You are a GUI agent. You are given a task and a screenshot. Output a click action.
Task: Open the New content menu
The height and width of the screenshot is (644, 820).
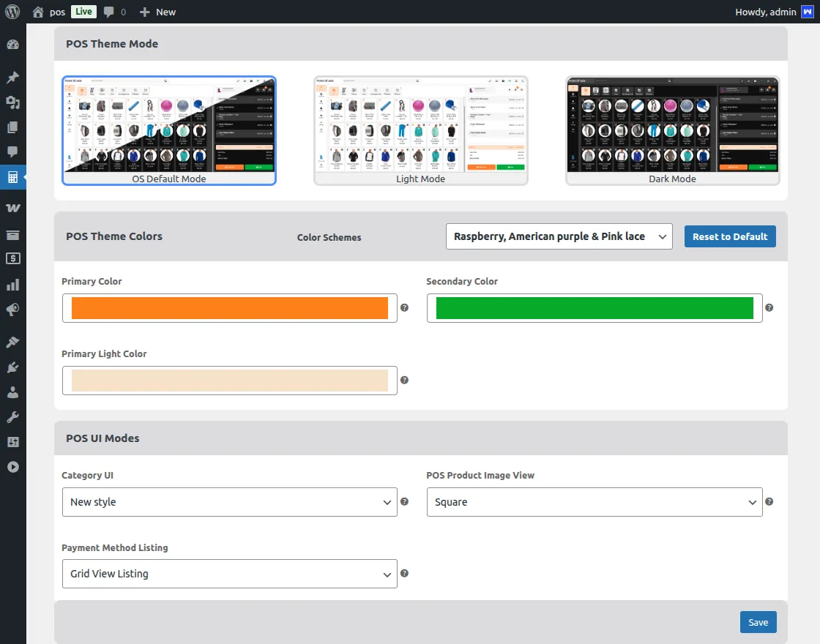[x=157, y=12]
